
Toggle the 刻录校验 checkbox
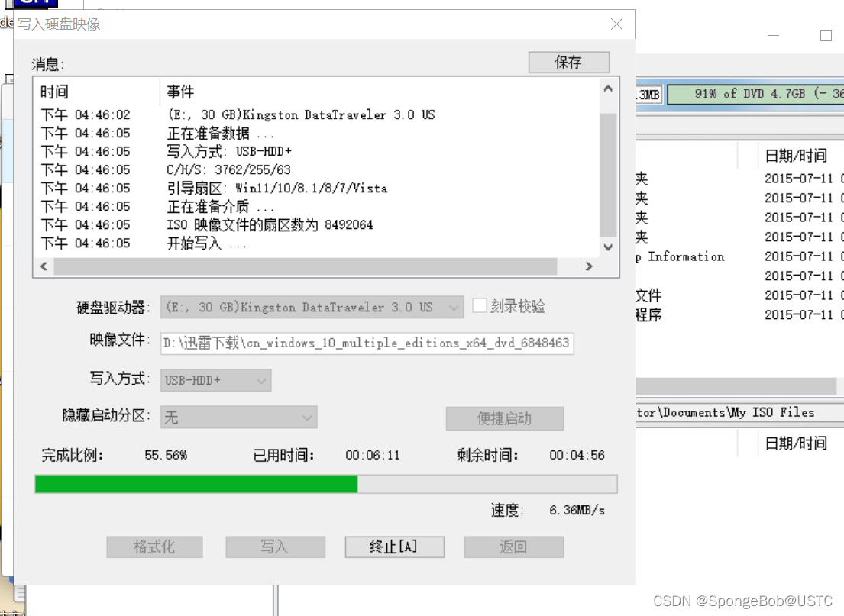pyautogui.click(x=479, y=305)
